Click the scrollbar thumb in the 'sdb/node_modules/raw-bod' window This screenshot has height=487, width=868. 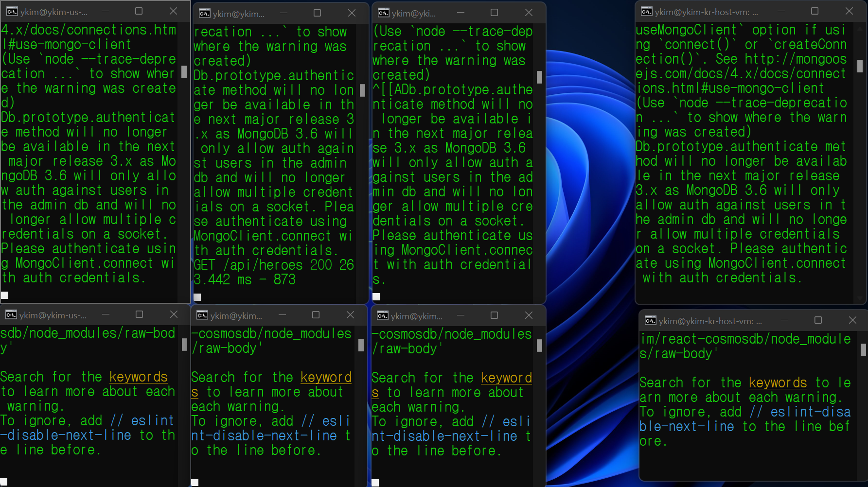[184, 345]
